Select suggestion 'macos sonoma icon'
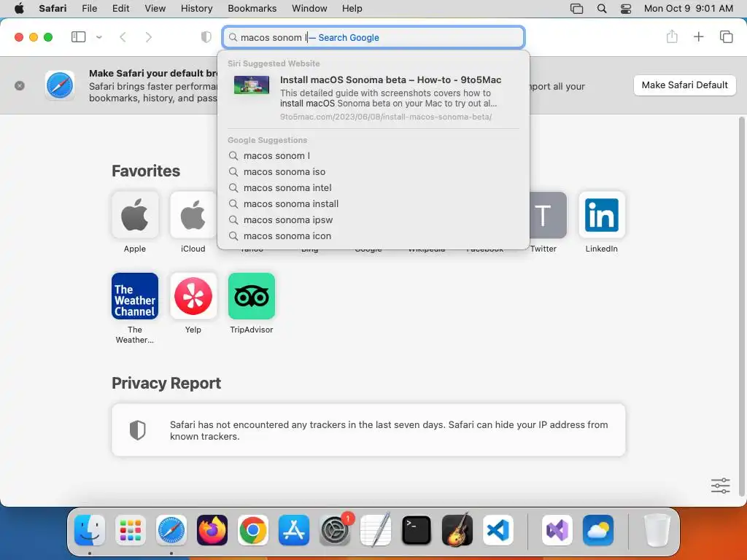This screenshot has height=560, width=747. pos(373,236)
